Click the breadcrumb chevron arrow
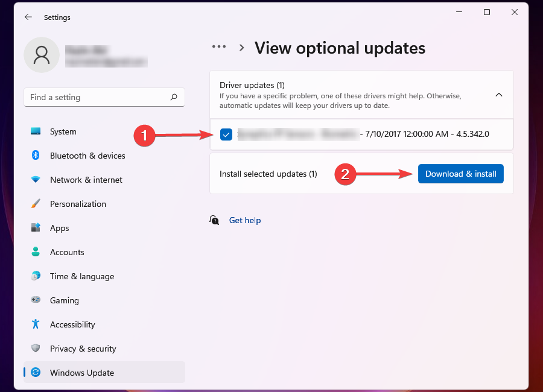This screenshot has height=392, width=543. pyautogui.click(x=242, y=48)
